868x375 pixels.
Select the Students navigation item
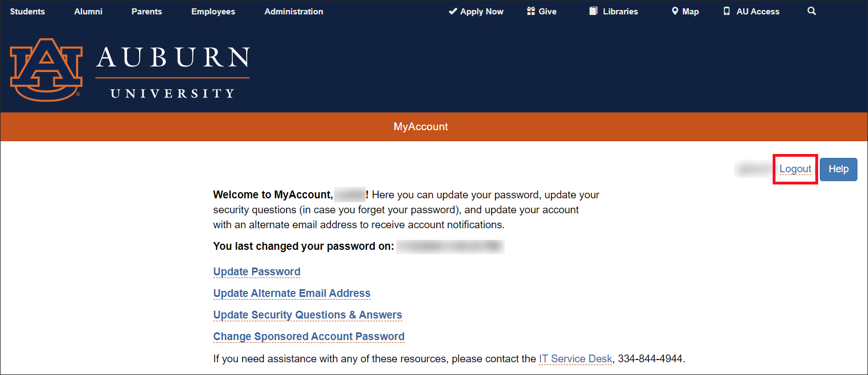(27, 11)
